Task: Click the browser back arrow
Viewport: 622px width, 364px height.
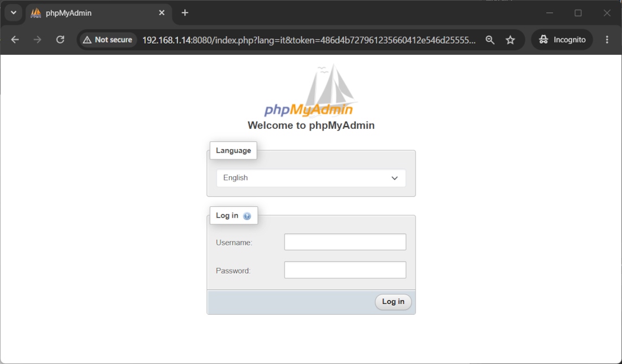Action: tap(15, 40)
